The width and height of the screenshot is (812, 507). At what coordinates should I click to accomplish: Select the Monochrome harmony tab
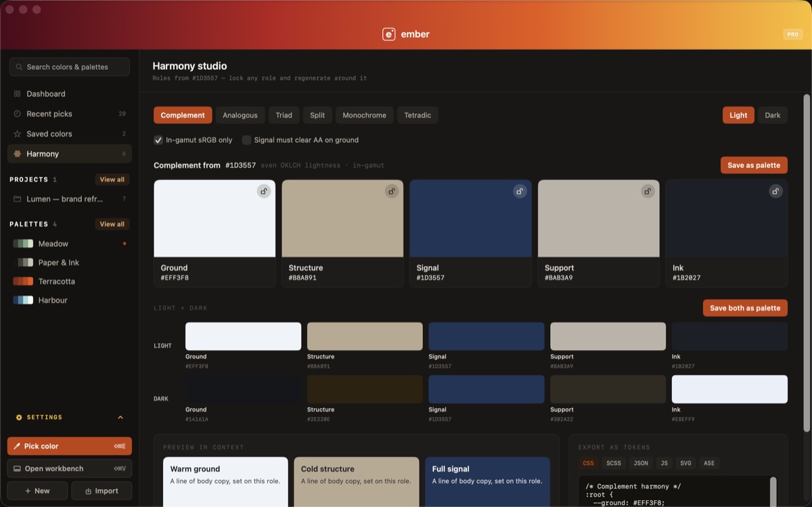(364, 115)
